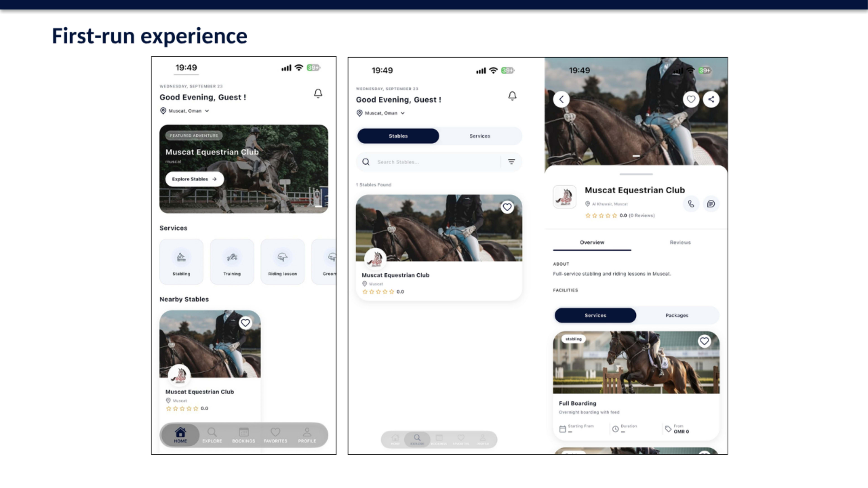Call Muscat Equestrian Club via the phone icon
This screenshot has width=868, height=488.
coord(691,204)
